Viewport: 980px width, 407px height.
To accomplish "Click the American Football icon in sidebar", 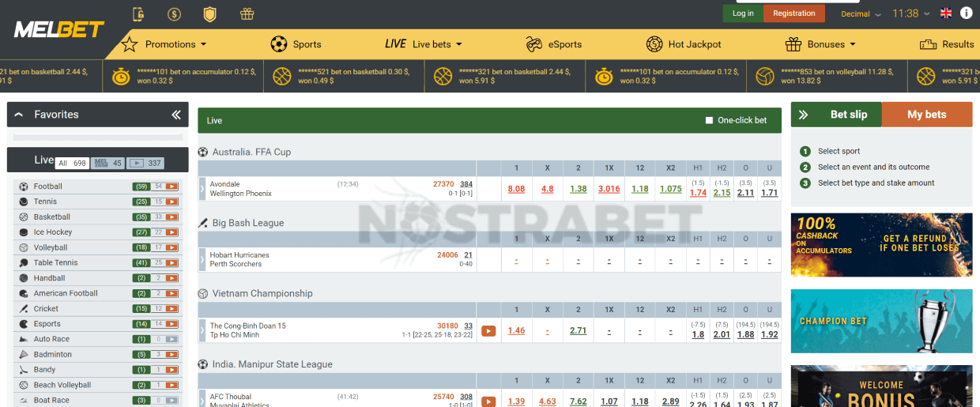I will point(24,293).
